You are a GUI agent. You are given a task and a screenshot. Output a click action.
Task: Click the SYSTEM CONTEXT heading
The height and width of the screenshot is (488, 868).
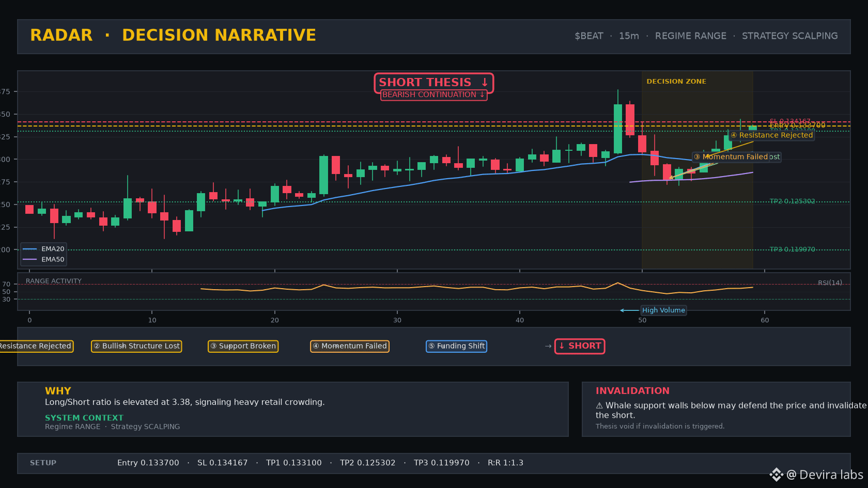coord(84,418)
